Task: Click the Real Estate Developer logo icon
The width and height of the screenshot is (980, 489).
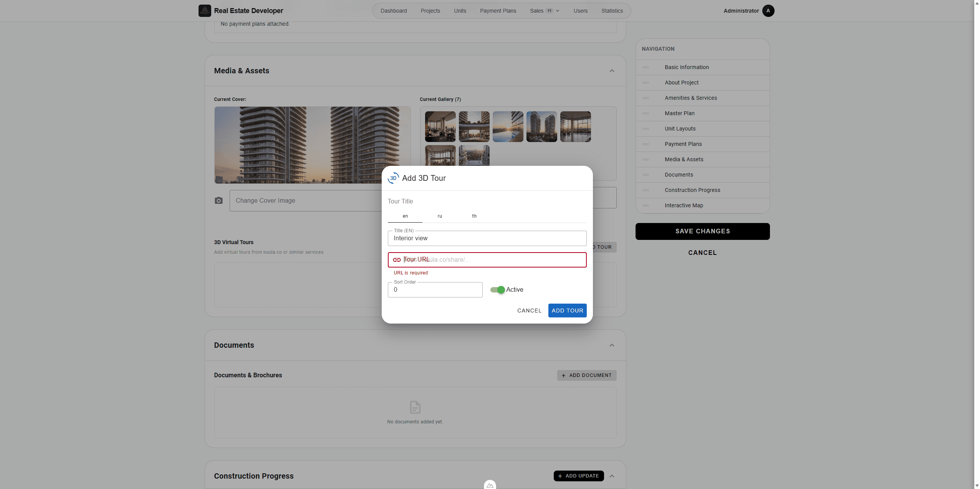Action: (205, 11)
